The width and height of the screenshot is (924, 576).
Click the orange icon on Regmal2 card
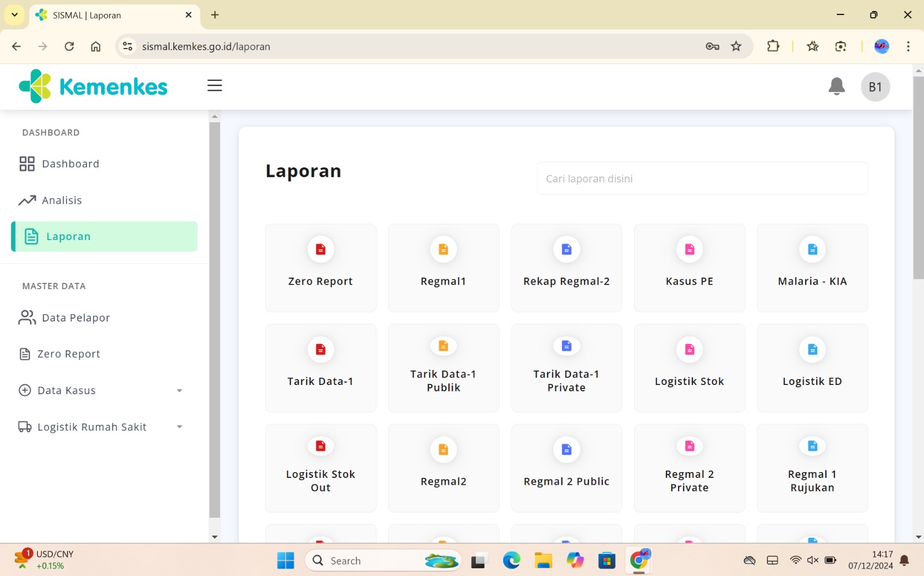[x=444, y=450]
